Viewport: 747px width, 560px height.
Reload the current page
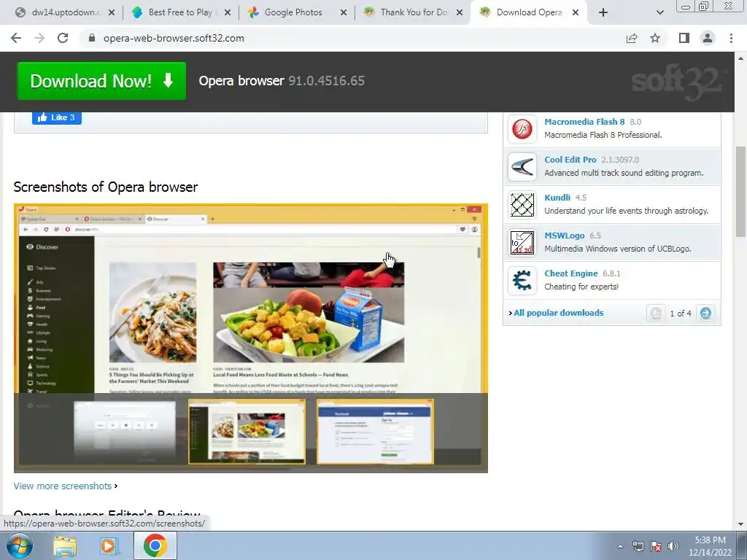[x=63, y=38]
